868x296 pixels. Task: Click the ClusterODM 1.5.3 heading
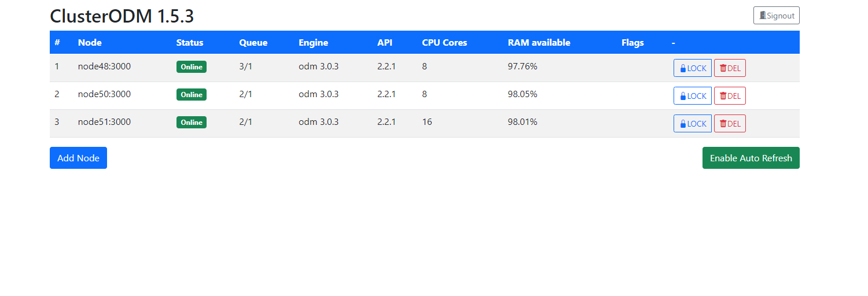(122, 16)
